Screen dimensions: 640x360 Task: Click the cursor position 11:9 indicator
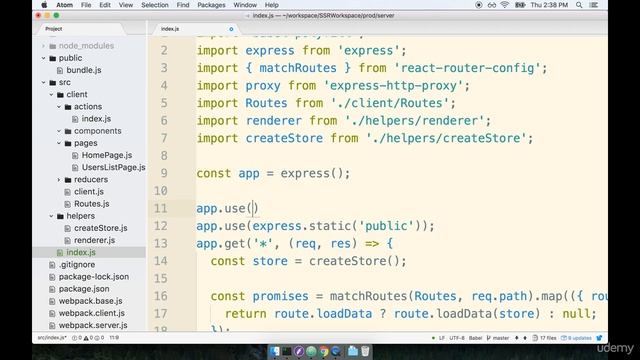[x=114, y=338]
